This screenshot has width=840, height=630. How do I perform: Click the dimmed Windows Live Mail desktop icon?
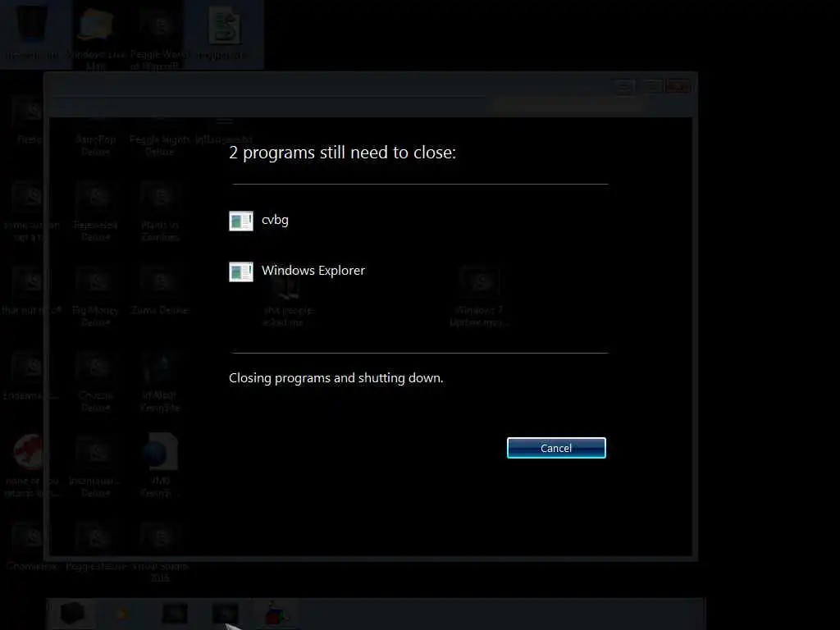tap(95, 36)
